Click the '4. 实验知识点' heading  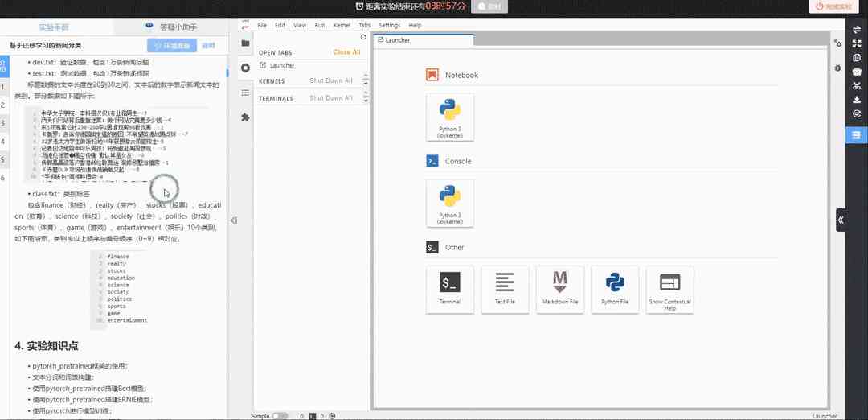click(x=47, y=346)
